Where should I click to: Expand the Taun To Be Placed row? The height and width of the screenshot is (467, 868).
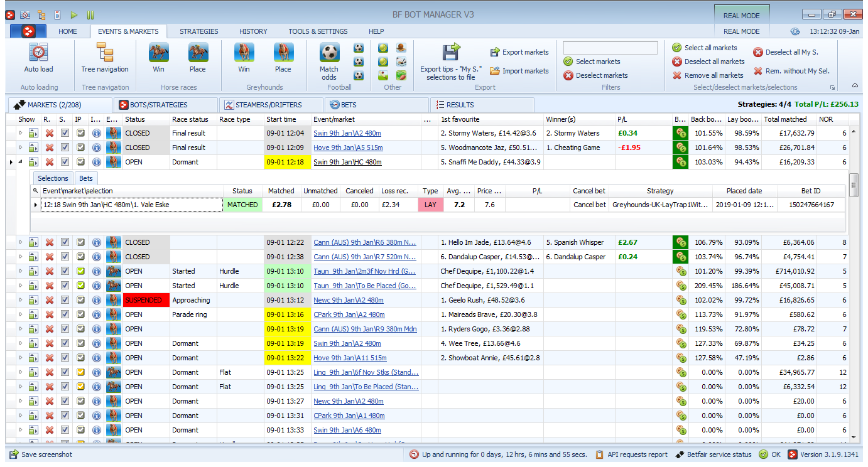click(20, 286)
